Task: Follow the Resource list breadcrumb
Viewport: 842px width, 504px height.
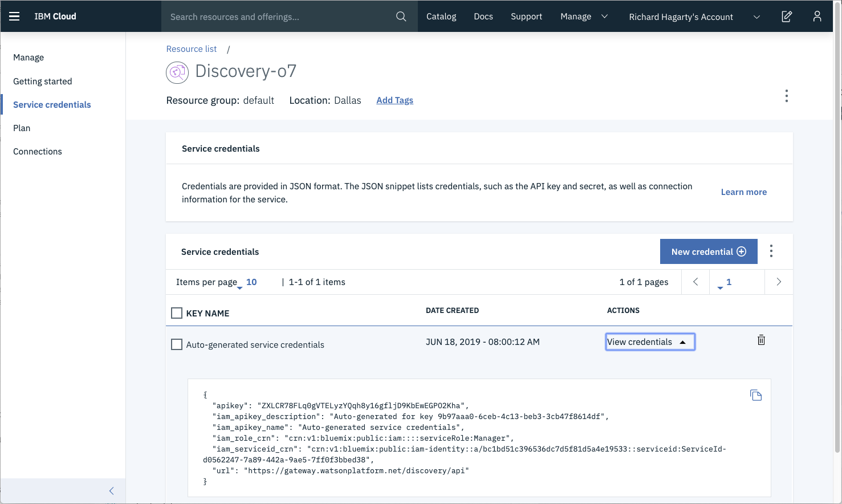Action: (x=192, y=49)
